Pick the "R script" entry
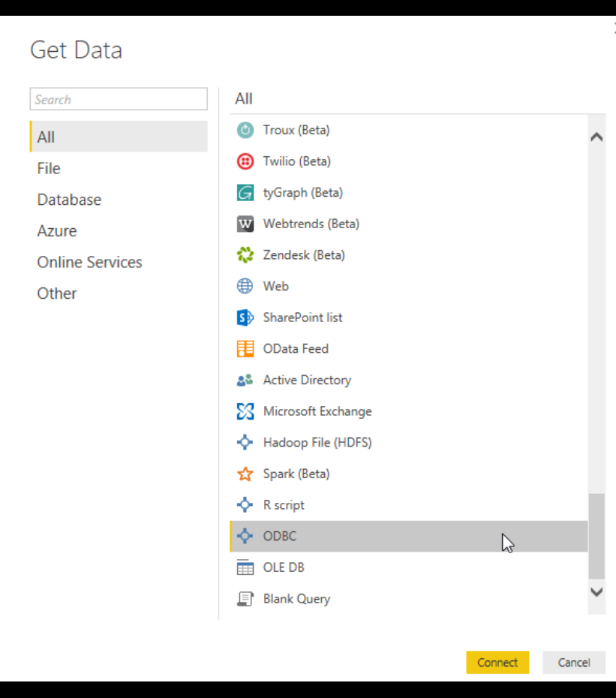The height and width of the screenshot is (698, 616). [x=284, y=505]
